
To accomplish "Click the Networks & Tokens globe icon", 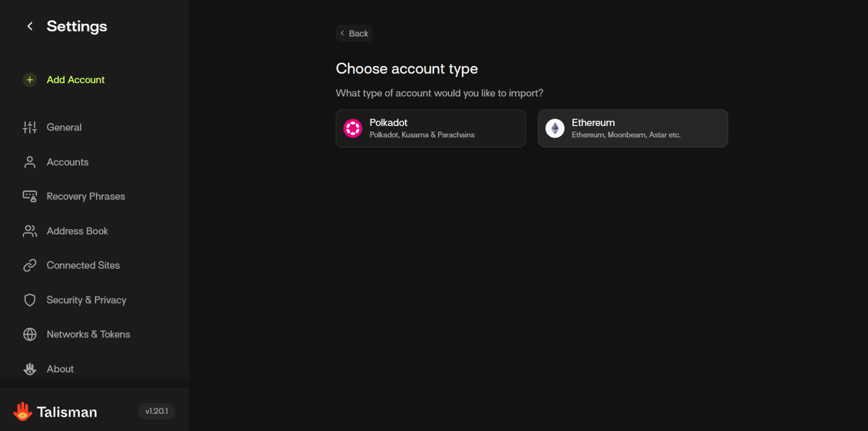I will tap(30, 334).
